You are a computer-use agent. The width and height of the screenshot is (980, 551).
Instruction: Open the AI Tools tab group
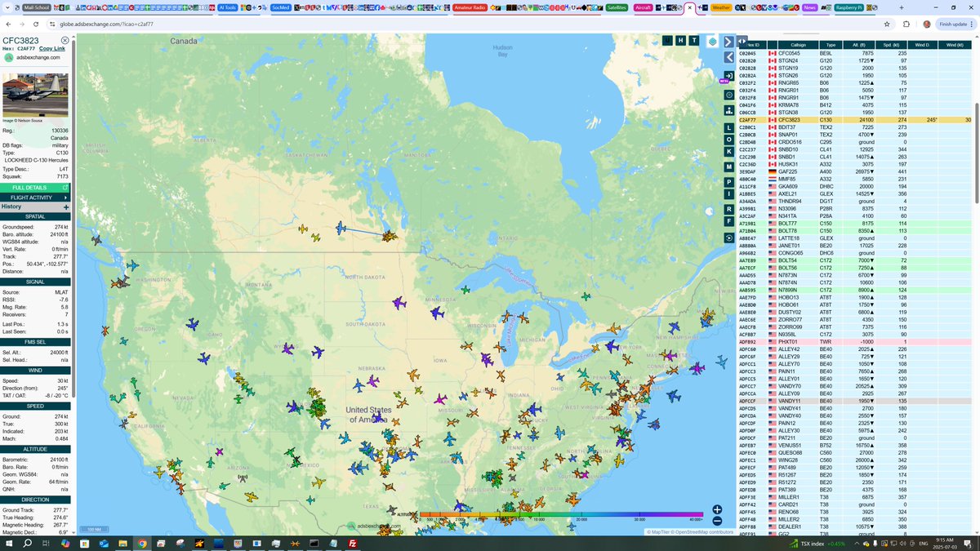pyautogui.click(x=229, y=7)
